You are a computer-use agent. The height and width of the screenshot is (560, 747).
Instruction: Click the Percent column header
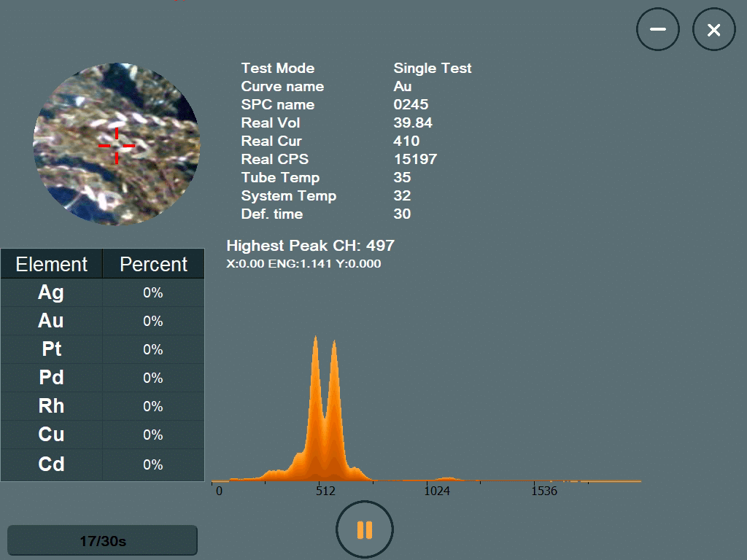[x=153, y=264]
